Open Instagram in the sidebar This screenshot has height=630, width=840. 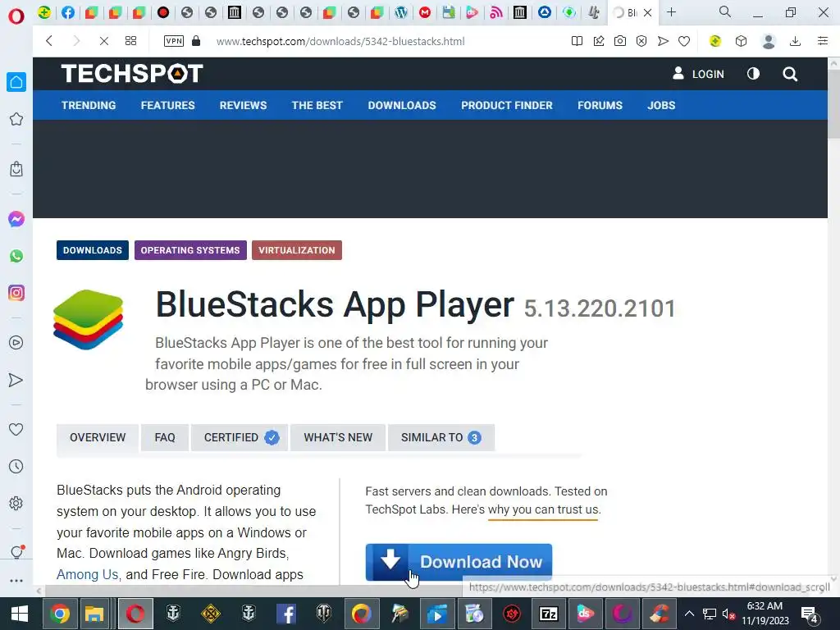click(x=16, y=293)
